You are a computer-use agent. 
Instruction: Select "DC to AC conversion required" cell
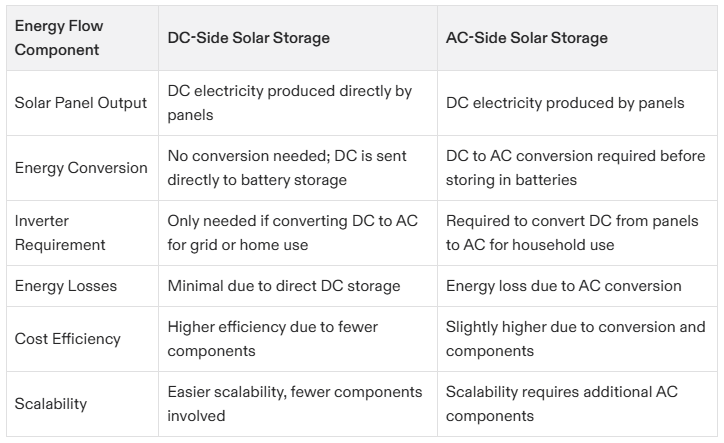point(575,168)
